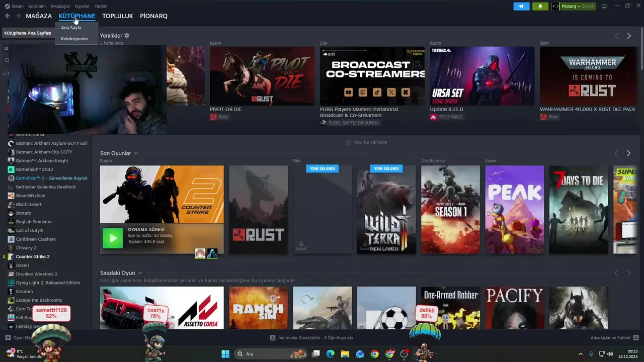The height and width of the screenshot is (362, 644).
Task: Open Pacify cover in Sıradaki Oyun
Action: (x=515, y=308)
